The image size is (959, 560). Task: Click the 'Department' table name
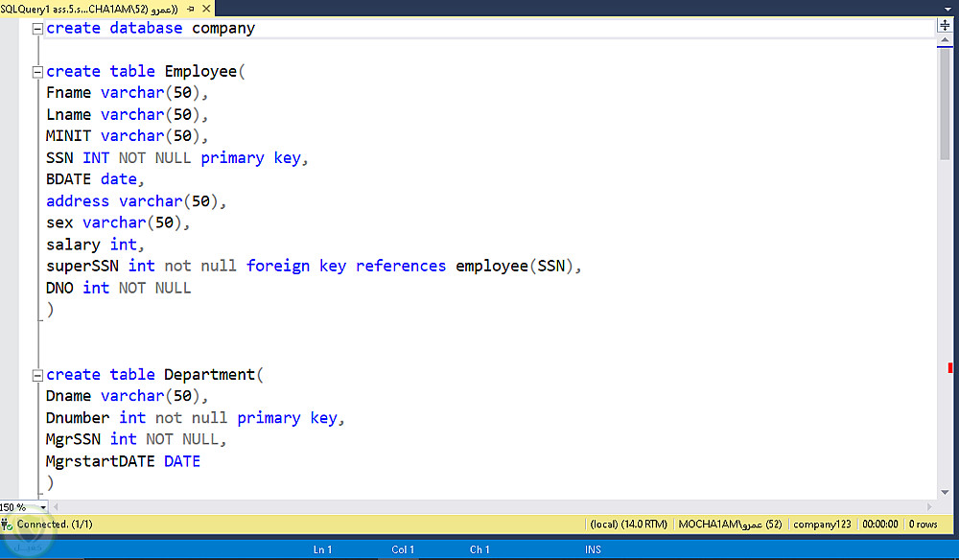click(x=209, y=375)
